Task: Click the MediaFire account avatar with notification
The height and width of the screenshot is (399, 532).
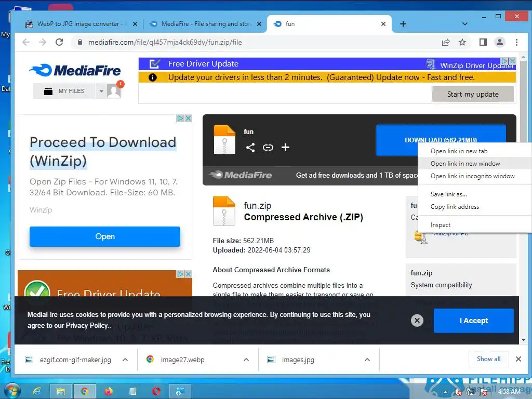Action: click(x=114, y=90)
